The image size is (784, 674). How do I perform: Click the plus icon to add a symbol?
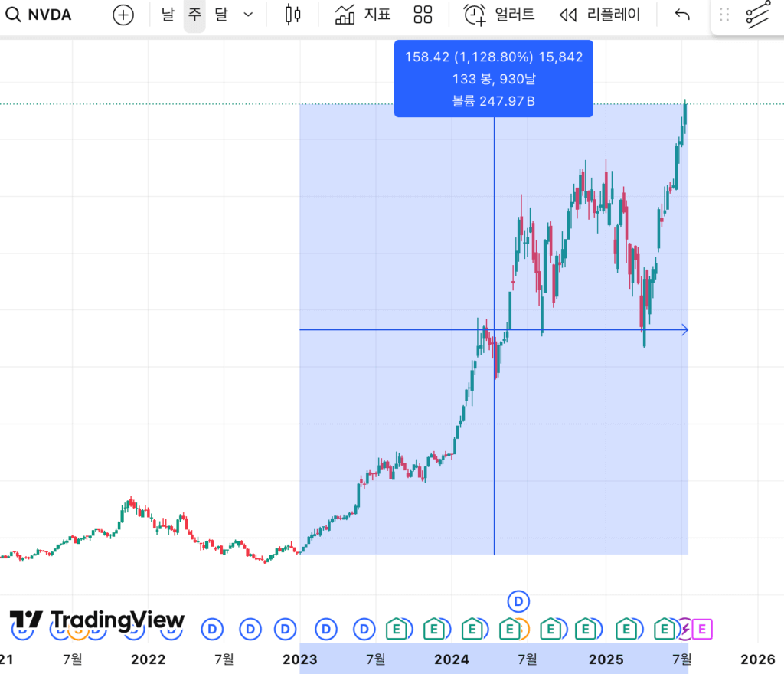tap(123, 15)
